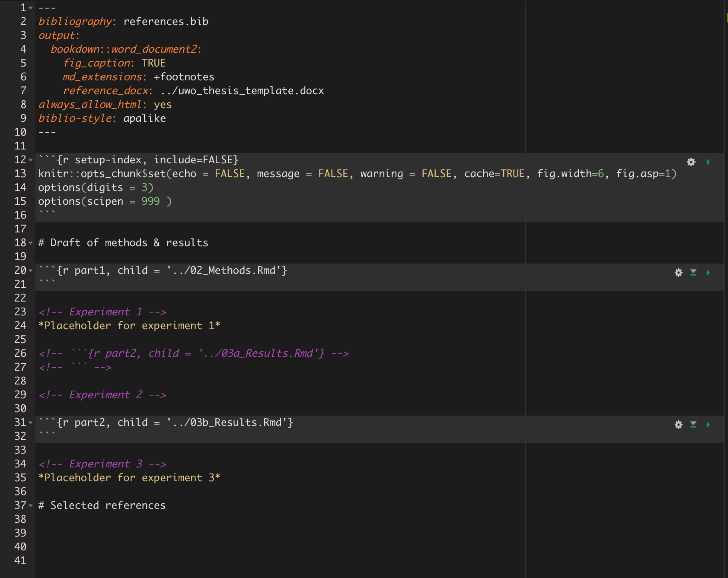Collapse the part1 chunk at line 20
The width and height of the screenshot is (728, 578).
pyautogui.click(x=31, y=271)
